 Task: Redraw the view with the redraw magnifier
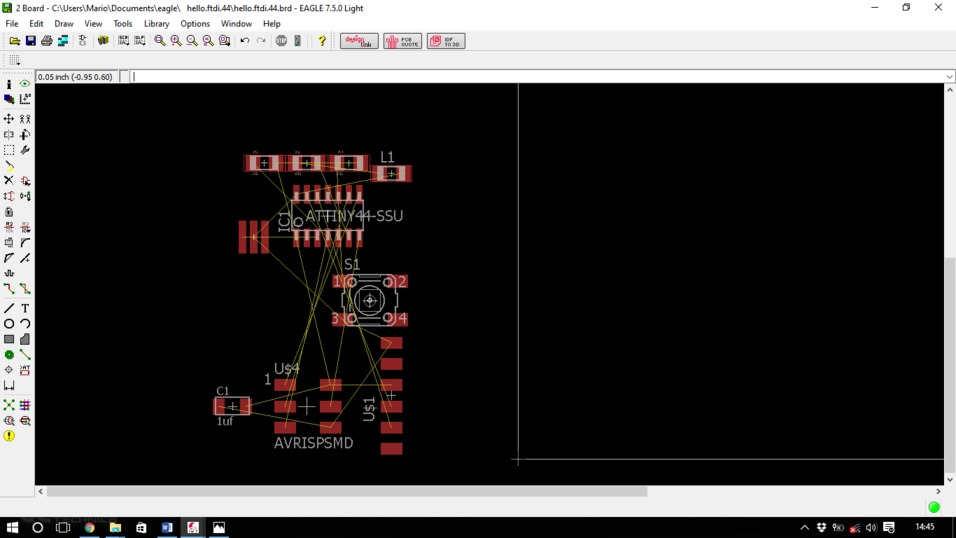(x=208, y=41)
